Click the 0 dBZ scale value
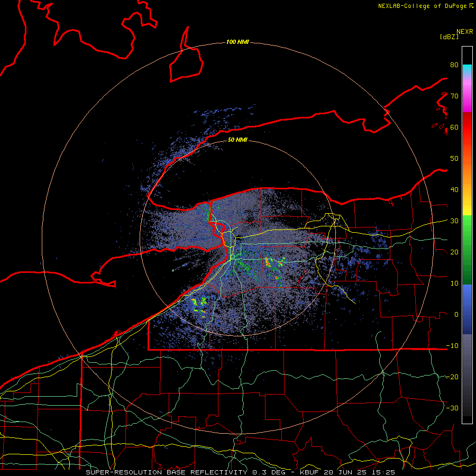Viewport: 476px width, 476px height. tap(456, 315)
